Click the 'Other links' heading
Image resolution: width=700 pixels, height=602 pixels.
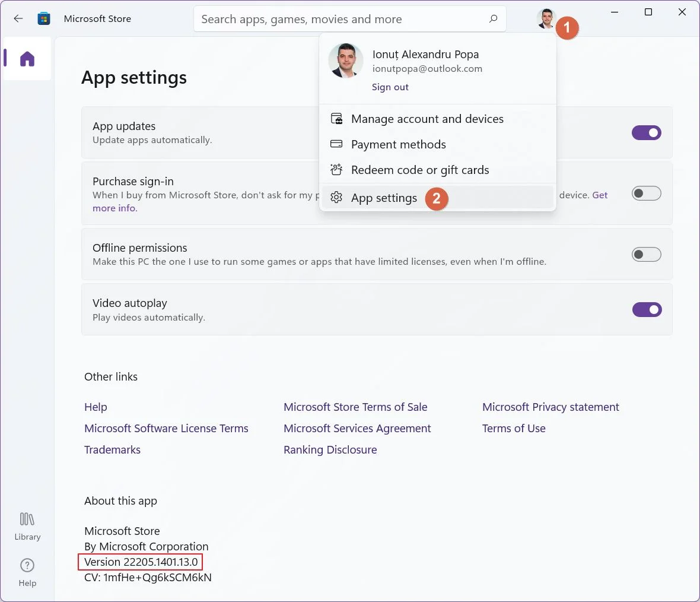tap(111, 377)
